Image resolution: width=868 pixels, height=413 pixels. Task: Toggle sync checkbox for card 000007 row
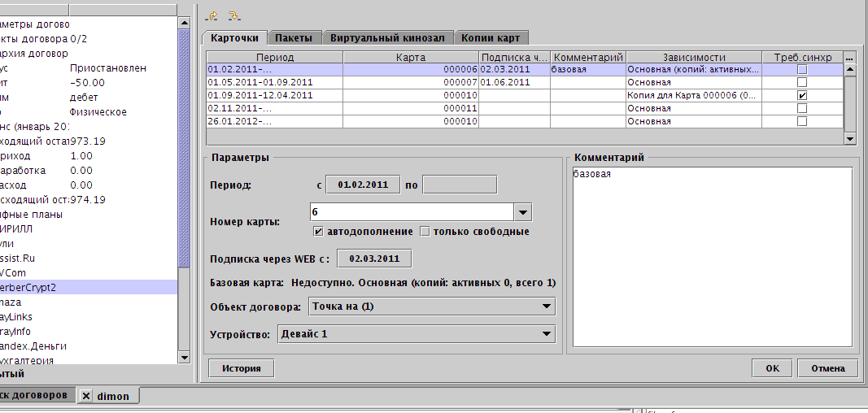pos(802,83)
